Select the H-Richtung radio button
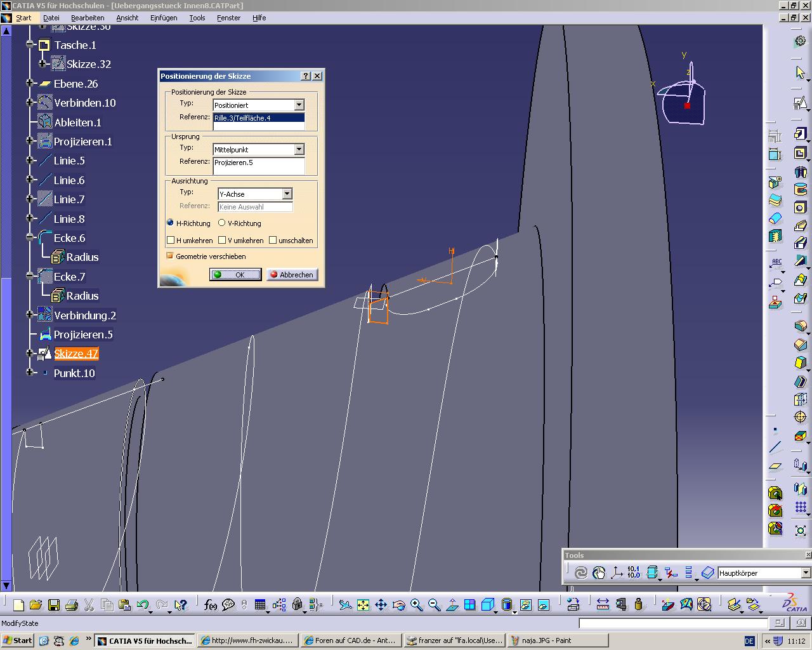812x650 pixels. (x=170, y=223)
